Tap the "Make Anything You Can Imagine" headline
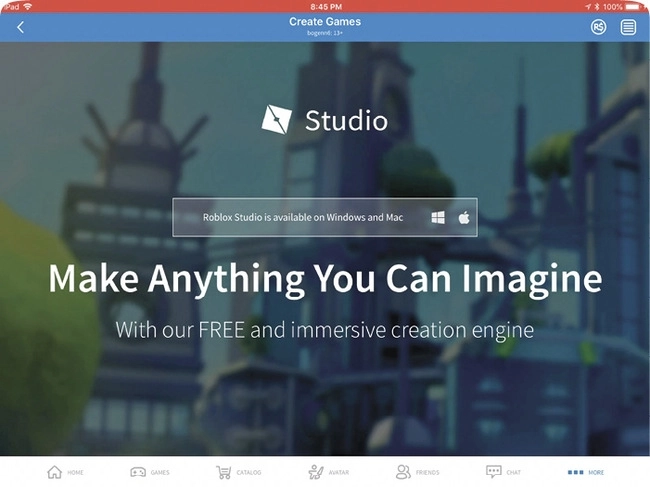650x487 pixels. [x=325, y=278]
